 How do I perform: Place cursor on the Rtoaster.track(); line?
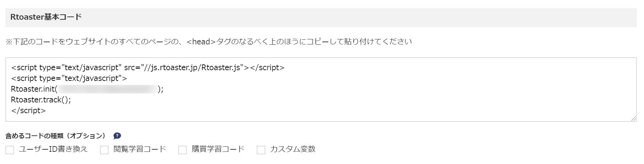point(41,100)
